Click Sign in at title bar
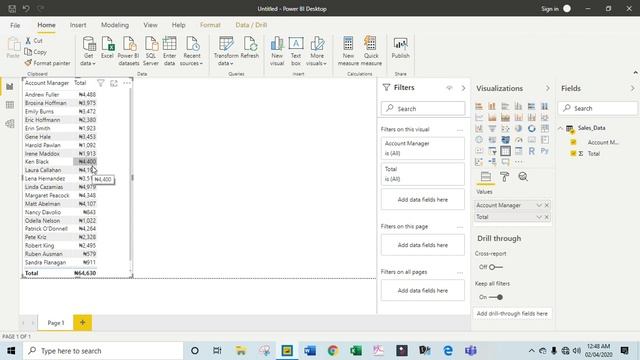The width and height of the screenshot is (640, 360). pyautogui.click(x=550, y=9)
